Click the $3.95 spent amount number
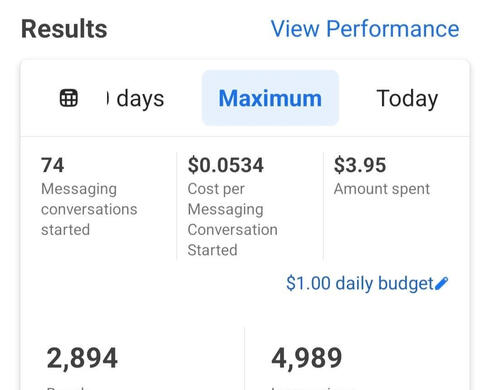Screen dimensions: 490x390 click(x=360, y=165)
